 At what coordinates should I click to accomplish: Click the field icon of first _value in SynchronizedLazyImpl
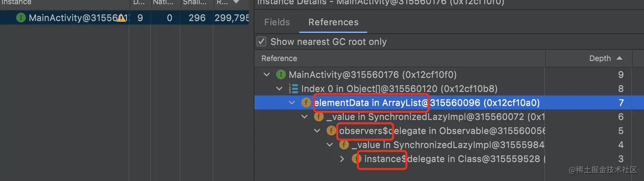tap(319, 117)
